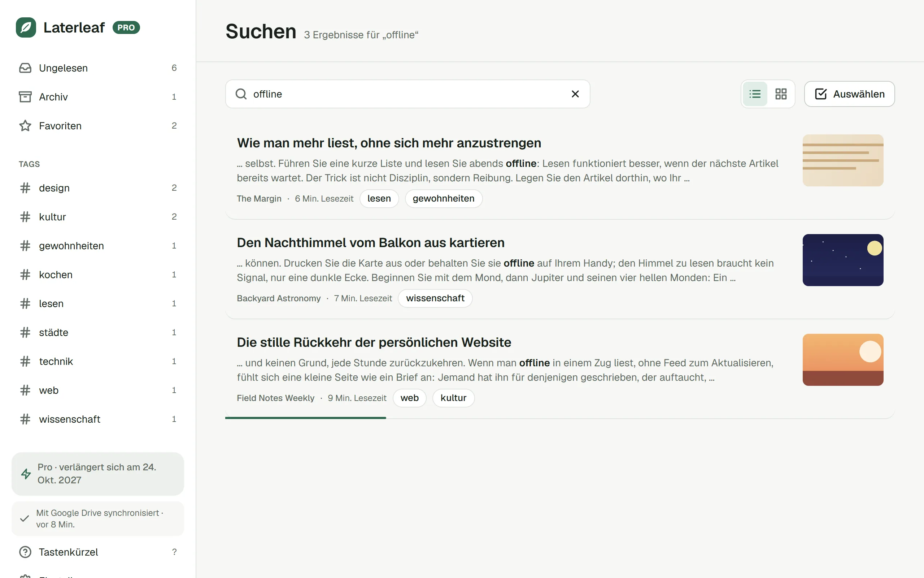Click the hash icon beside technik

pos(25,361)
